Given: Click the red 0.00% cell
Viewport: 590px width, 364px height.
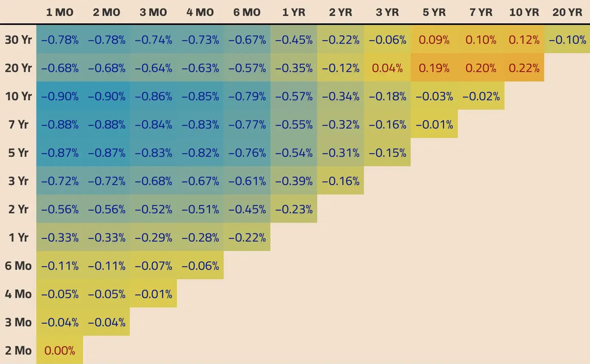Looking at the screenshot, I should pos(60,350).
